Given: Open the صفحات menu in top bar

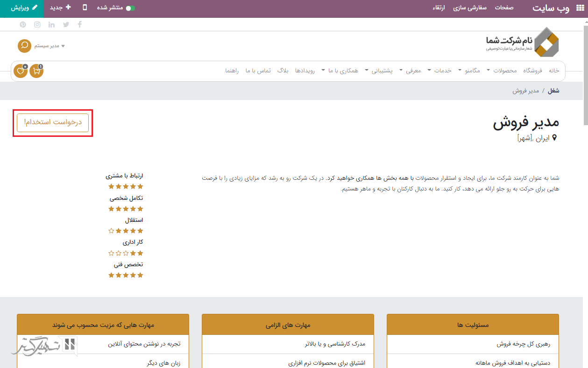Looking at the screenshot, I should click(x=504, y=8).
